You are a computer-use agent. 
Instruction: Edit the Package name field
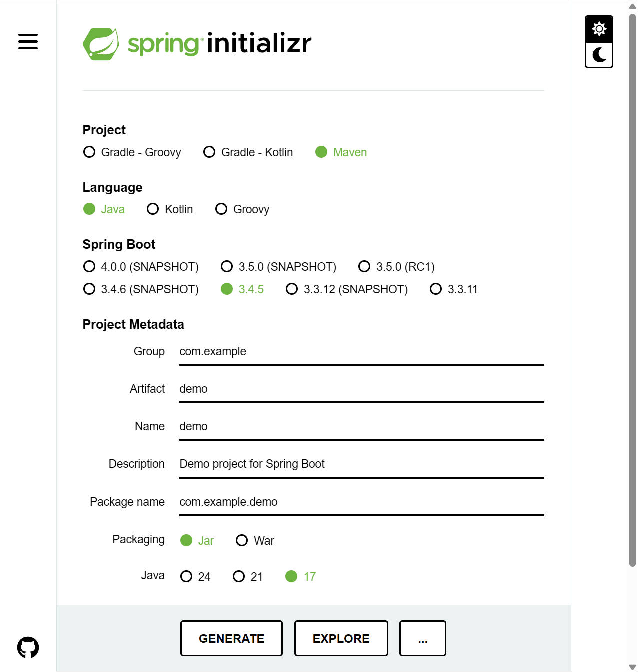[361, 503]
